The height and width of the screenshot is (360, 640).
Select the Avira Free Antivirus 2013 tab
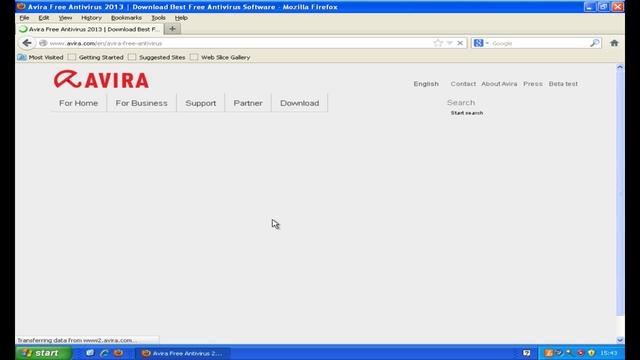tap(90, 29)
